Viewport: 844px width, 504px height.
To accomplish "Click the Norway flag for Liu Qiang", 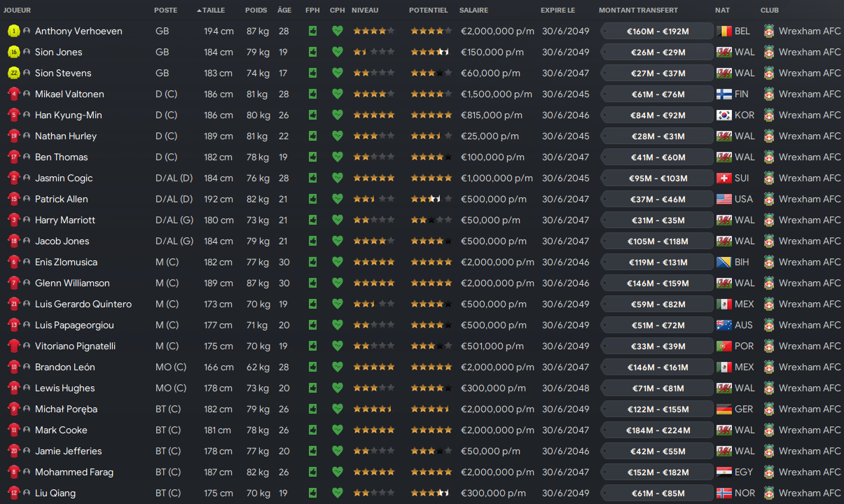I will [724, 493].
